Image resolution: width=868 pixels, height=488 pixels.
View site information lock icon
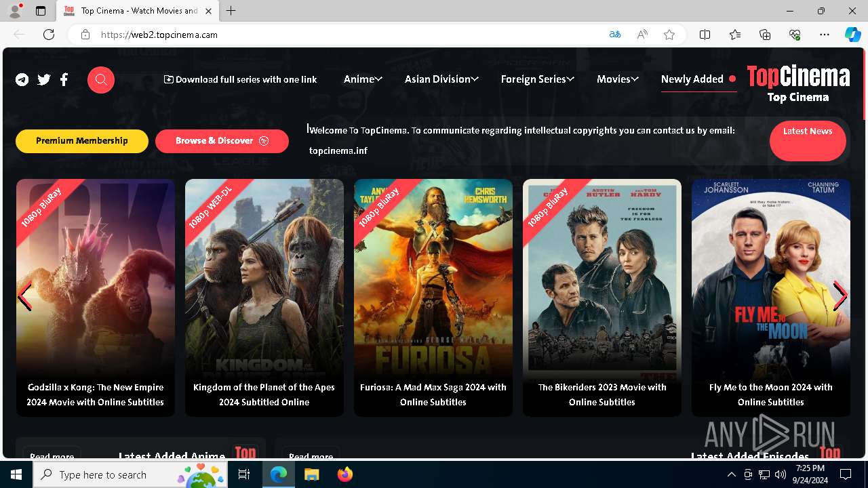(85, 35)
